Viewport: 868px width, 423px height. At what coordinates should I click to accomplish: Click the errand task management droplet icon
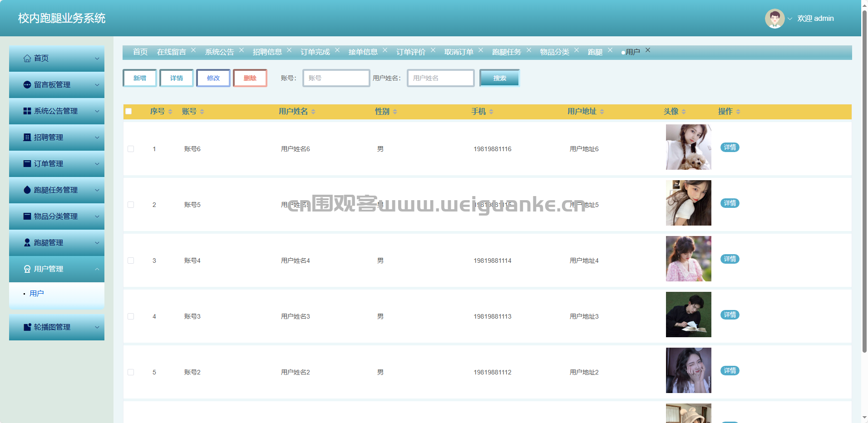[x=27, y=190]
